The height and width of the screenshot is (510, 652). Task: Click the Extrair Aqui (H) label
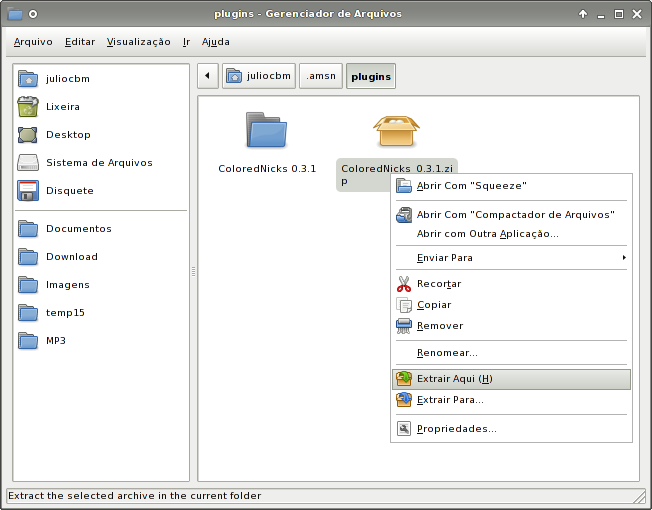455,379
